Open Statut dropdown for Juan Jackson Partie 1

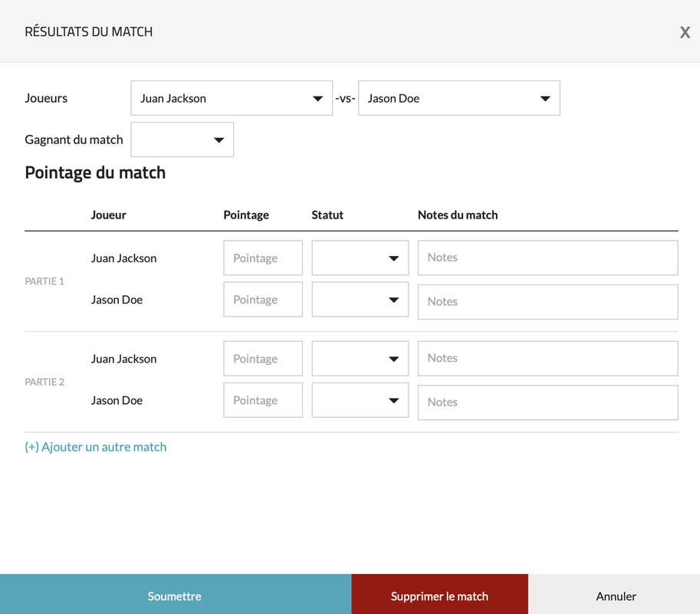point(360,258)
